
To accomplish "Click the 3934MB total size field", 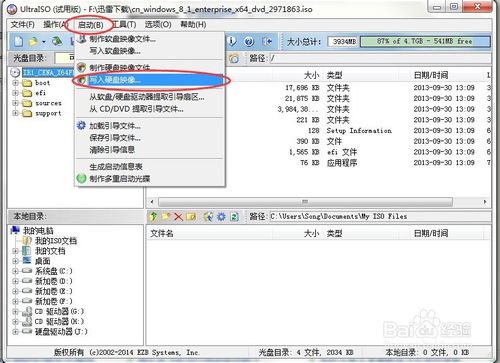I will pos(343,42).
